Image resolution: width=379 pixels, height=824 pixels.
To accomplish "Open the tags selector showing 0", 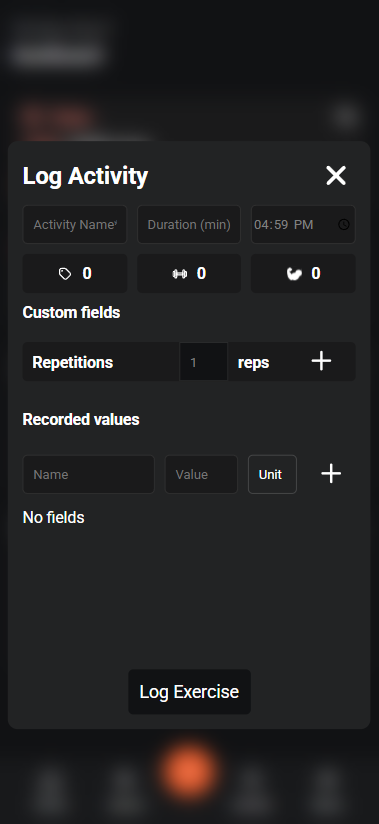I will click(75, 273).
